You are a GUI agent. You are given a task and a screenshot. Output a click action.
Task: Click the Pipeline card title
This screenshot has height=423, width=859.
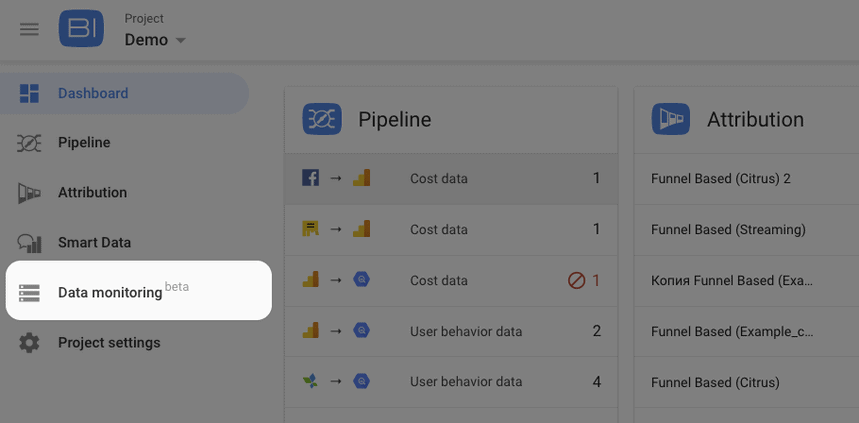click(x=395, y=120)
